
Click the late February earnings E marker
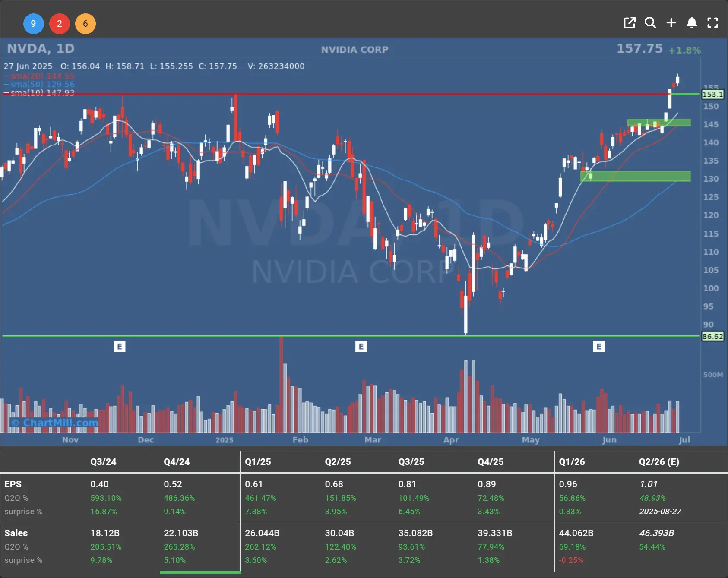click(361, 346)
